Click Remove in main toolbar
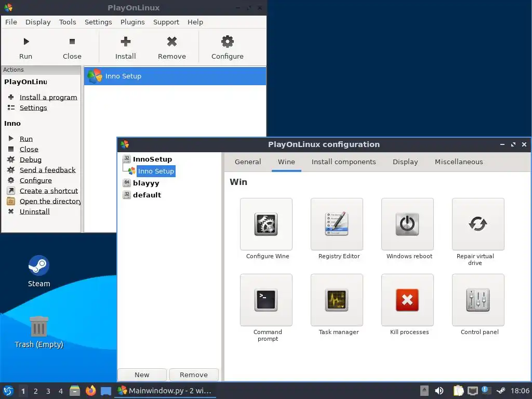532x399 pixels. point(171,47)
